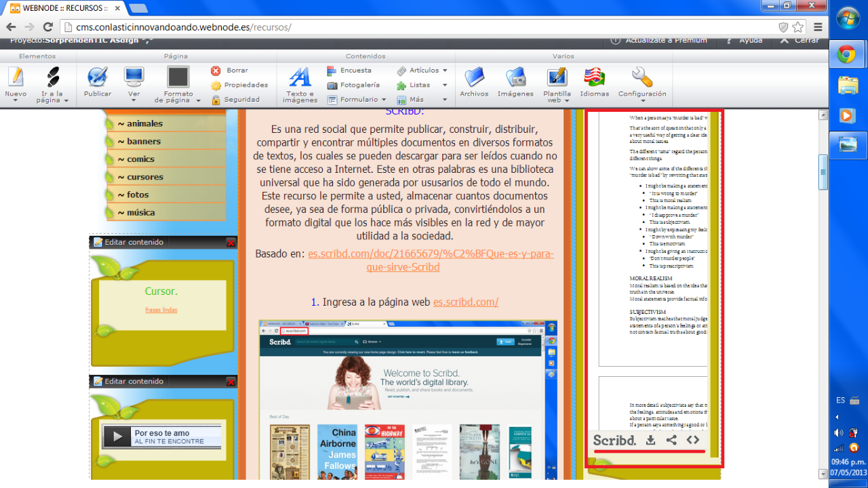Open the es.scribd.com/ link
The height and width of the screenshot is (488, 868).
point(466,302)
